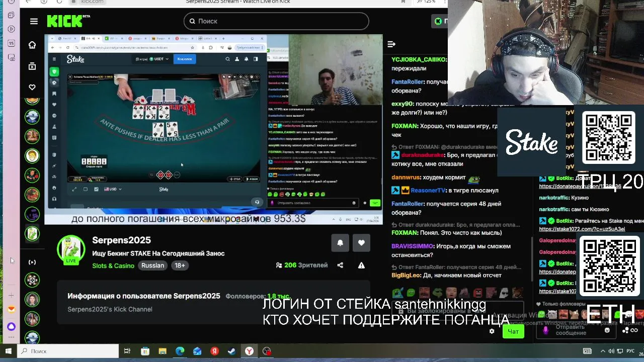This screenshot has width=644, height=362.
Task: Open Windows Start menu
Action: point(8,351)
